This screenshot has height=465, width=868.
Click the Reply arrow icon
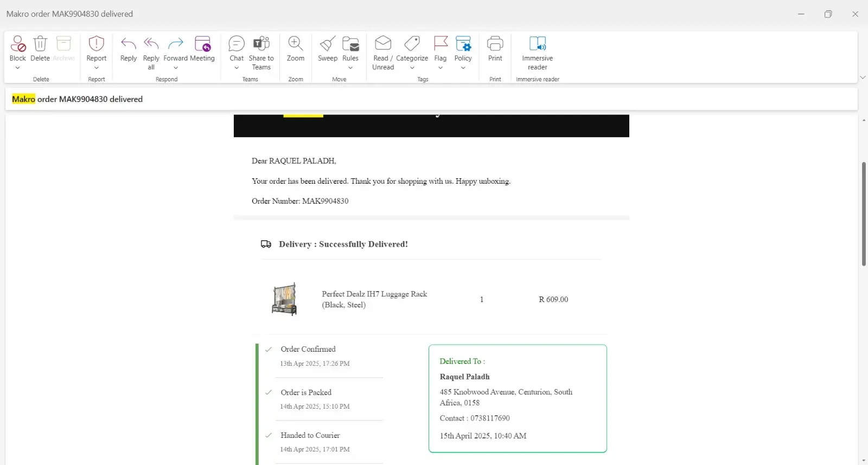tap(129, 44)
